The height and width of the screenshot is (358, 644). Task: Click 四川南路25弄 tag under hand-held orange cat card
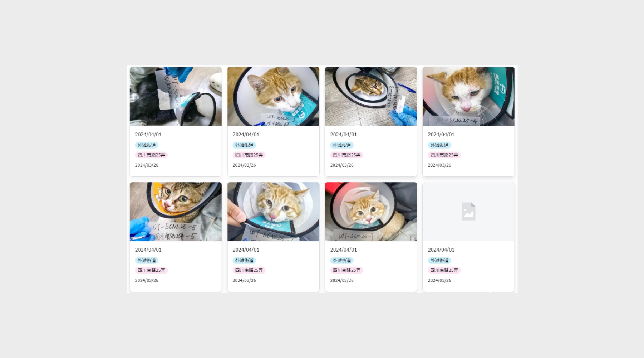click(249, 270)
